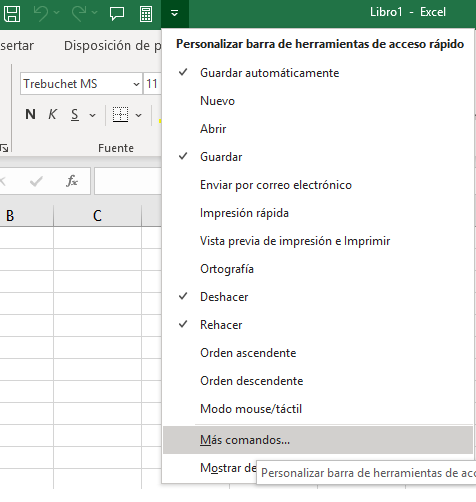Click the font size box showing 11
This screenshot has width=476, height=502.
coord(152,84)
